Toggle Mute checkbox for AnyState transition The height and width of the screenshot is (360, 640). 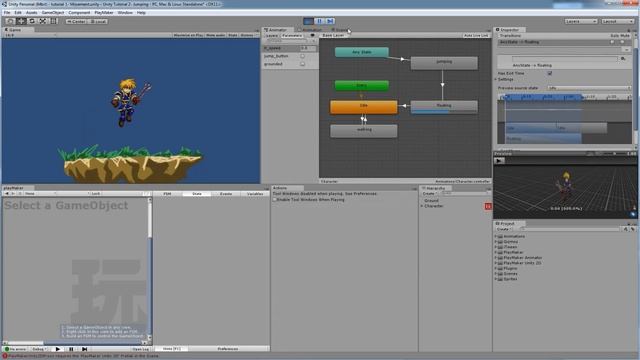coord(622,42)
